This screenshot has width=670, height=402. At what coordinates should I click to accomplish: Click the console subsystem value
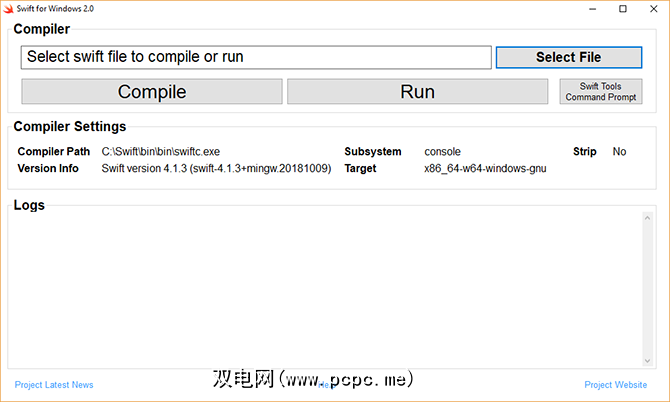pyautogui.click(x=442, y=152)
